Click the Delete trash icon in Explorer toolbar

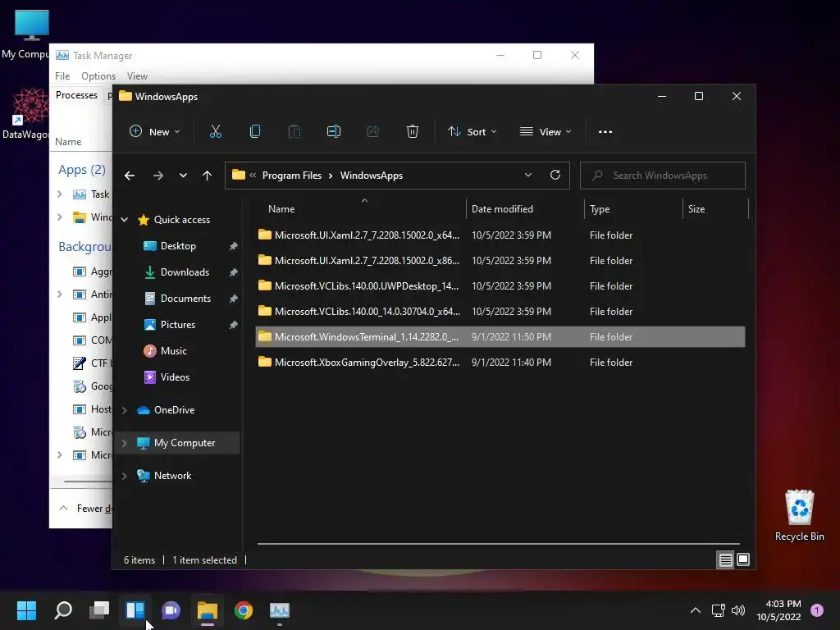point(412,132)
